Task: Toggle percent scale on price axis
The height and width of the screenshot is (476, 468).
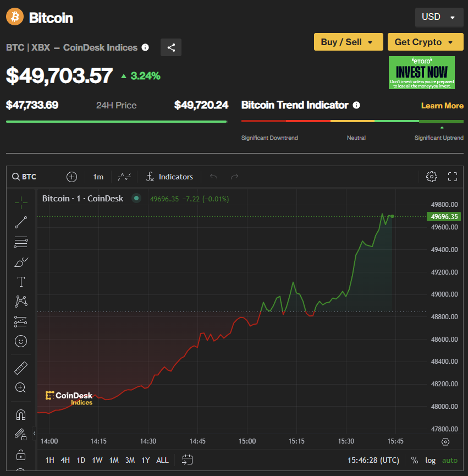Action: click(414, 460)
